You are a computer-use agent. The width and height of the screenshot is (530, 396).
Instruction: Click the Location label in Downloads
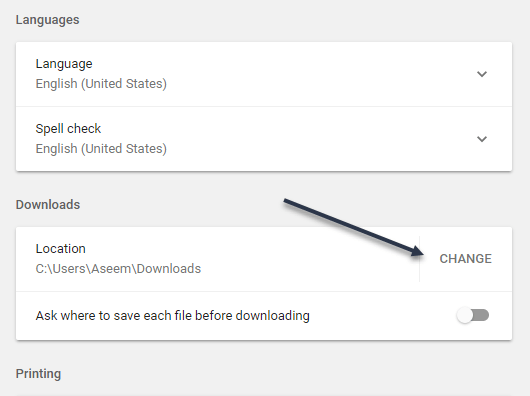[x=61, y=249]
